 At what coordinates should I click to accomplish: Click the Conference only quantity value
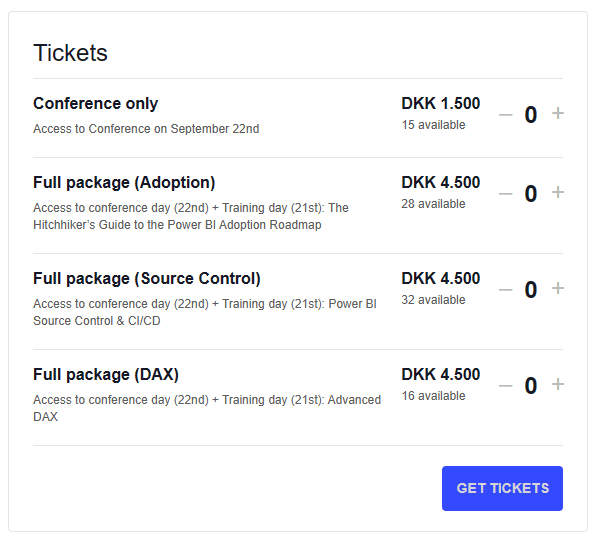(530, 115)
